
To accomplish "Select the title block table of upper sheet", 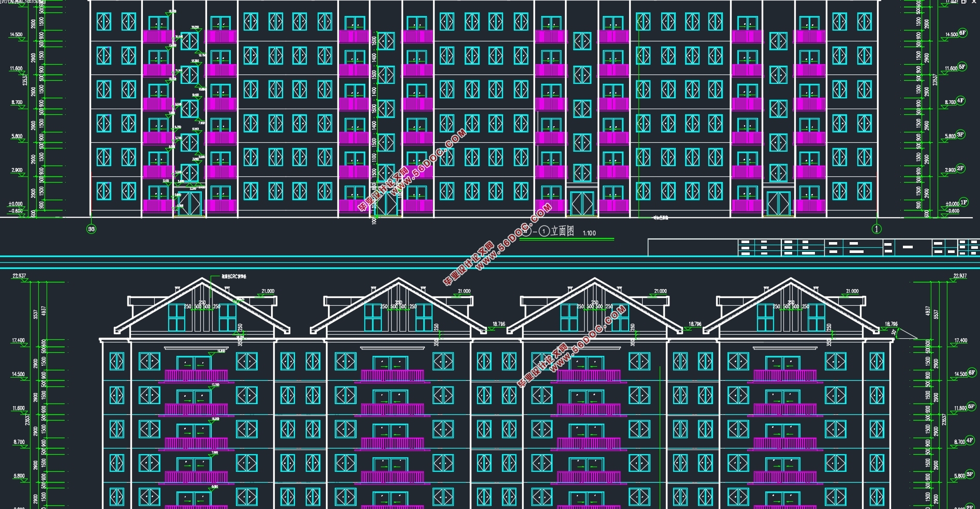I will pyautogui.click(x=814, y=247).
